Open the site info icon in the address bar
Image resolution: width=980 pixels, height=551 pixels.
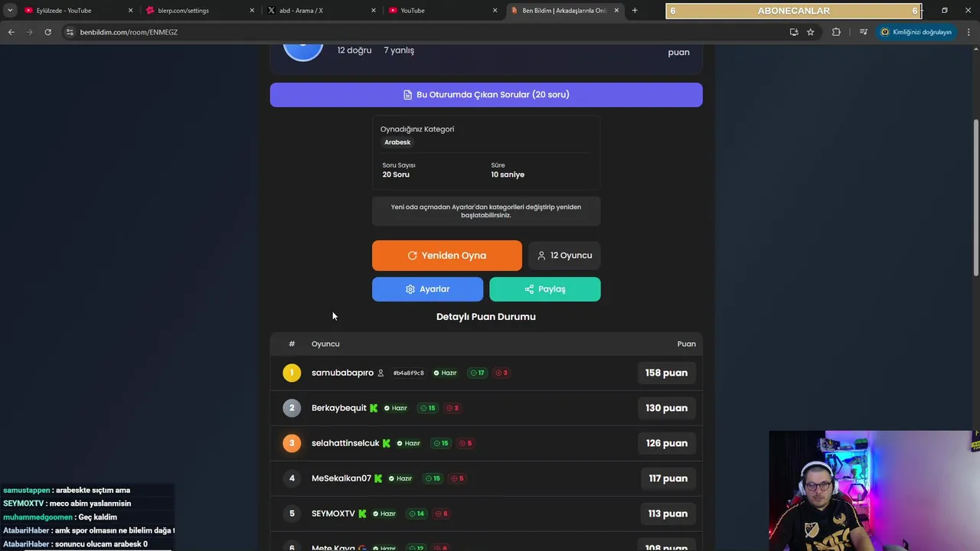tap(70, 32)
